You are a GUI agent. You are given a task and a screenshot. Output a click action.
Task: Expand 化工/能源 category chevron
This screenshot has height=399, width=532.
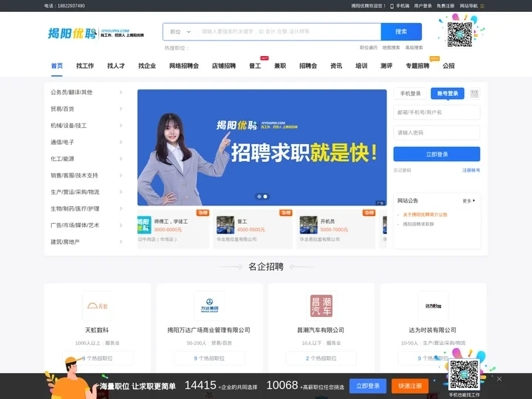point(120,159)
